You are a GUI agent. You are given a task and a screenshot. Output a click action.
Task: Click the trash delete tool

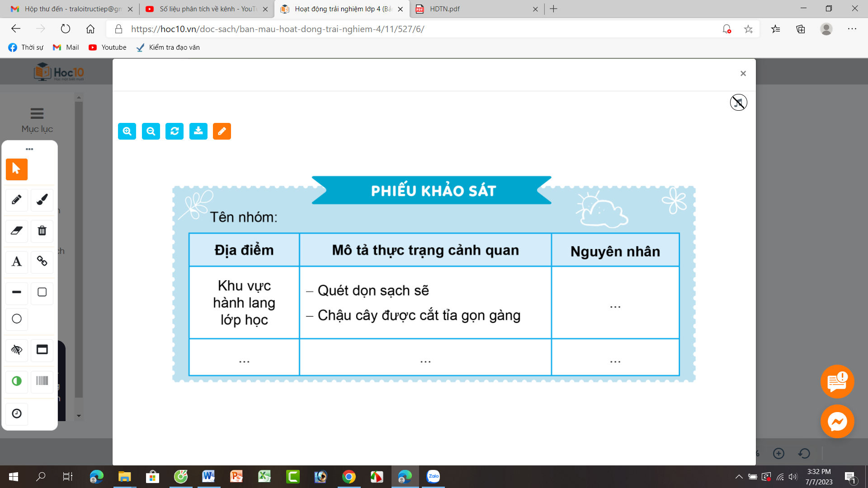coord(42,231)
